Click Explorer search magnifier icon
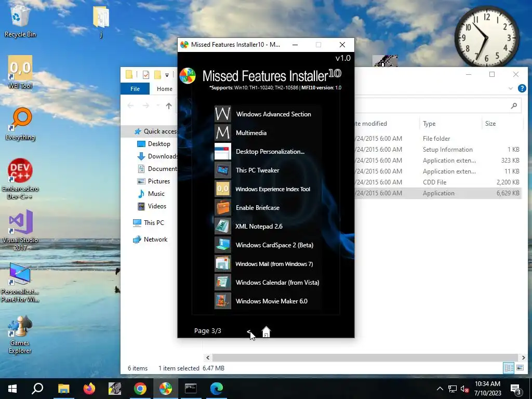 tap(514, 106)
